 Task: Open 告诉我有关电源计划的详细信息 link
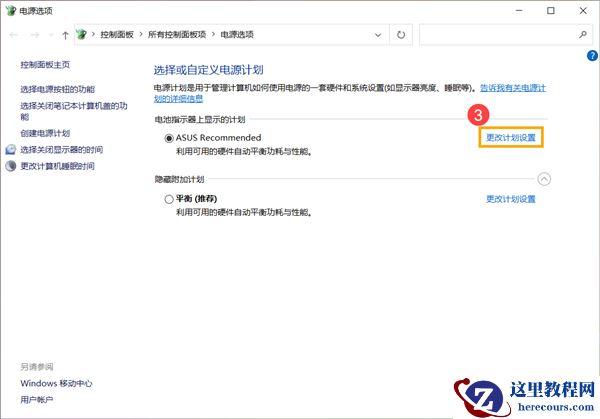(x=513, y=88)
